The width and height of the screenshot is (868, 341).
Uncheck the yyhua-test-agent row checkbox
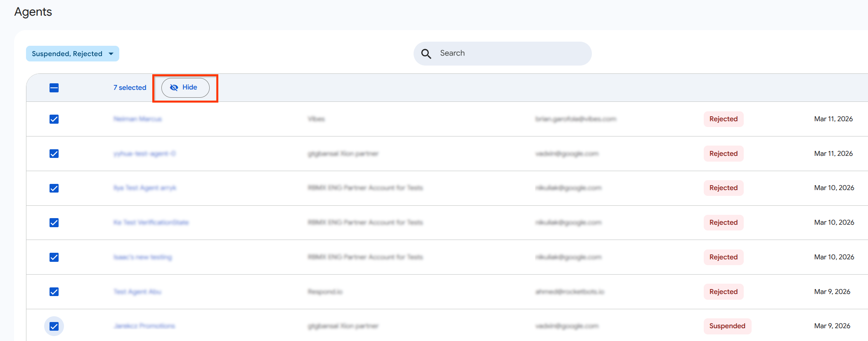(54, 154)
